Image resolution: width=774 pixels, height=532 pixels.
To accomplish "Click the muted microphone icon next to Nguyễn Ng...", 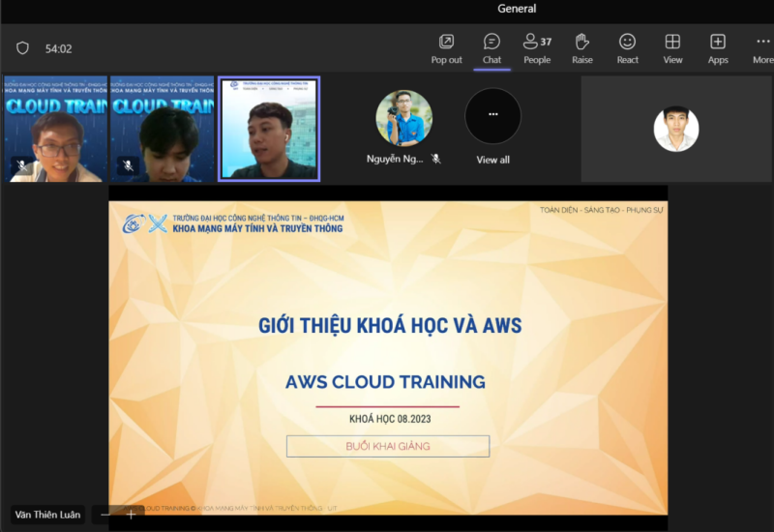I will (436, 159).
